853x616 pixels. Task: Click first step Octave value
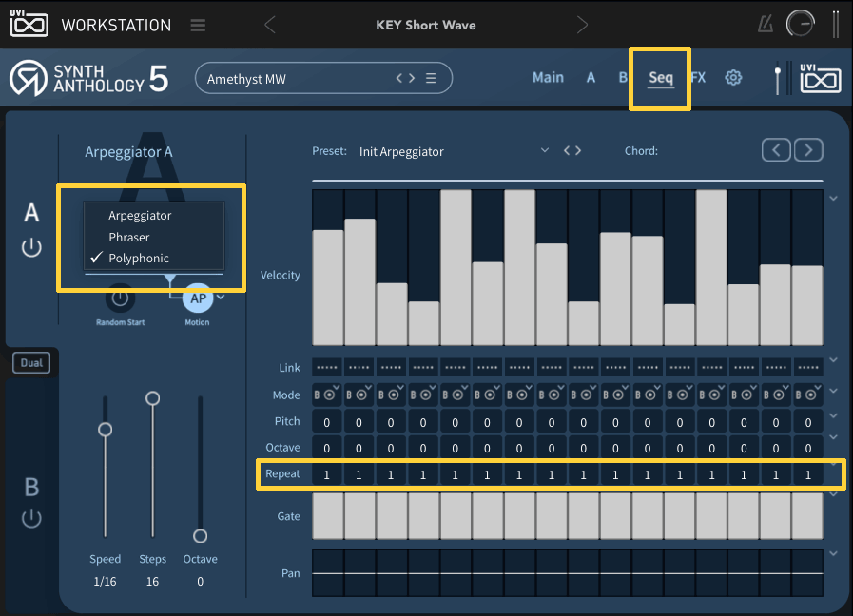[327, 448]
